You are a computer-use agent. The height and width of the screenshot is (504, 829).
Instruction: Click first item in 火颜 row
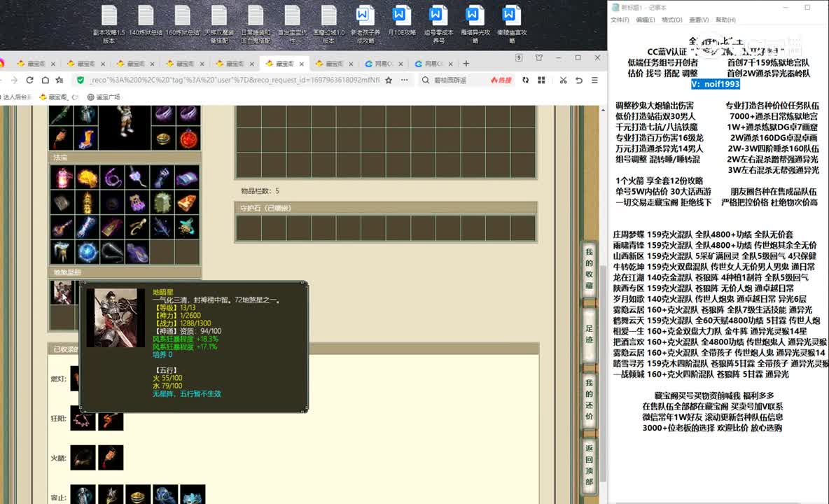(x=83, y=458)
